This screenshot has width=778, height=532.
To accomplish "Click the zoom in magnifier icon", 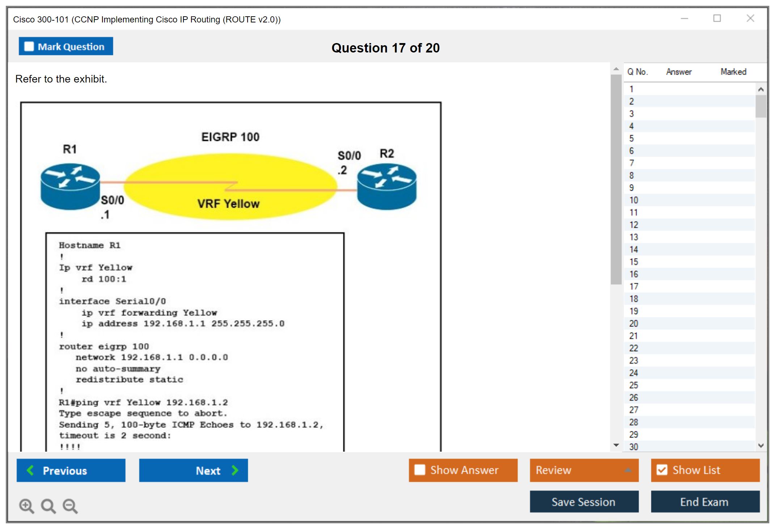I will coord(26,506).
